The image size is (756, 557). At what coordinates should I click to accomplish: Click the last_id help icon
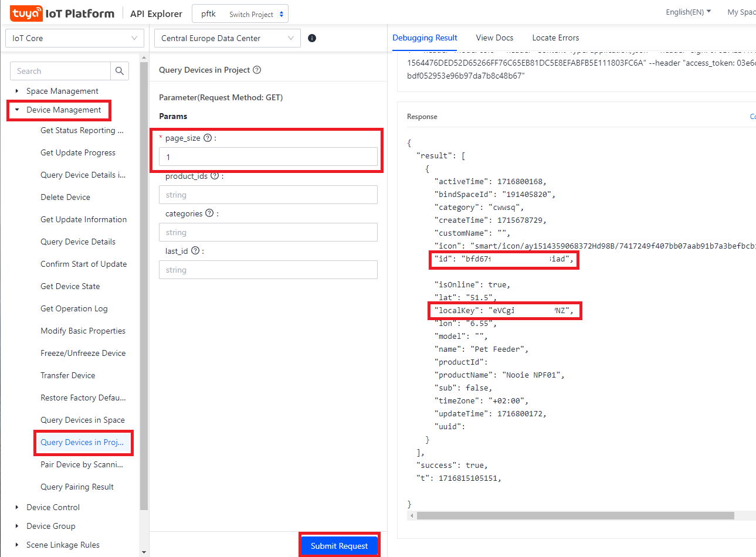195,251
